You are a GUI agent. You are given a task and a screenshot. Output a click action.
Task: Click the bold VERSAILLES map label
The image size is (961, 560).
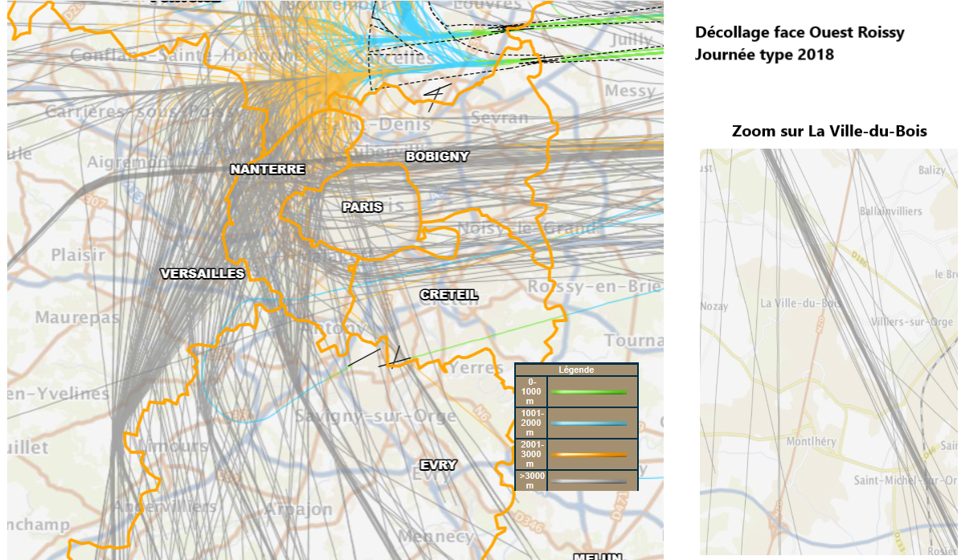[x=202, y=274]
